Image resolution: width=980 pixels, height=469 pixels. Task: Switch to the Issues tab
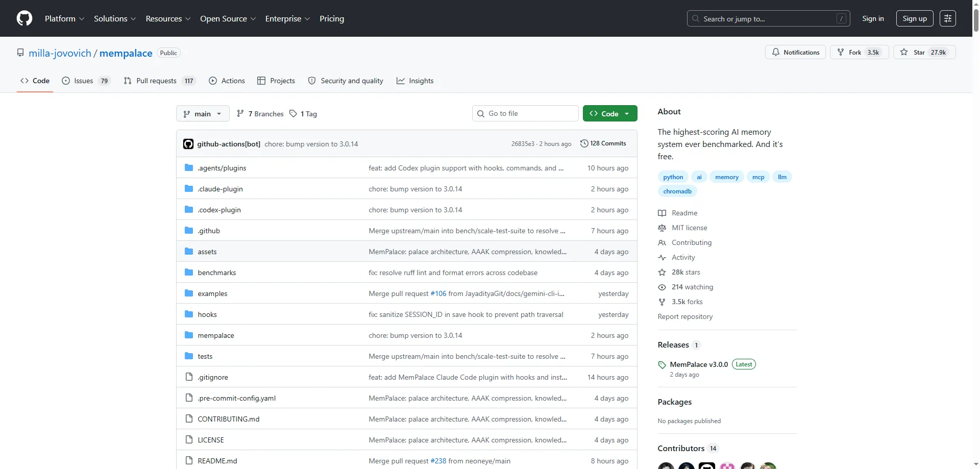coord(85,81)
